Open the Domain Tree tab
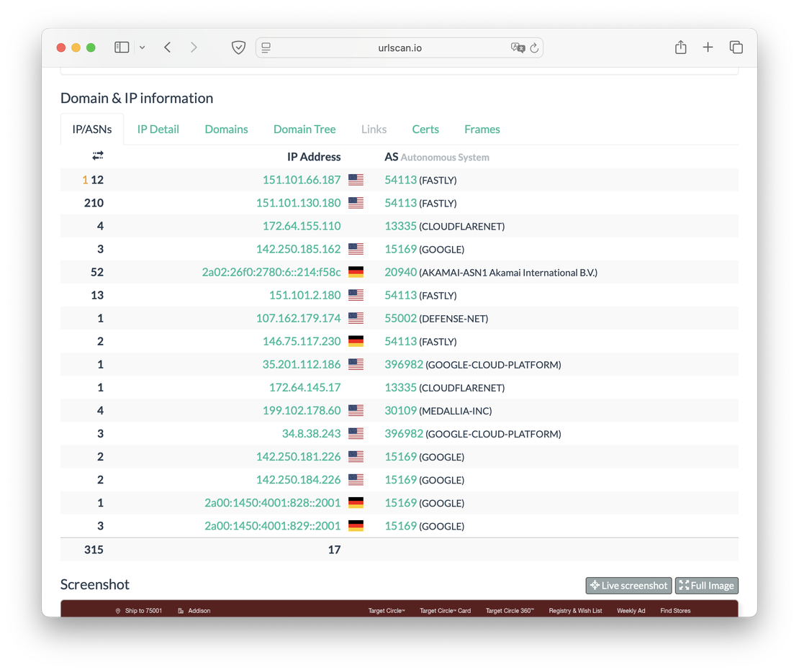 (x=304, y=130)
